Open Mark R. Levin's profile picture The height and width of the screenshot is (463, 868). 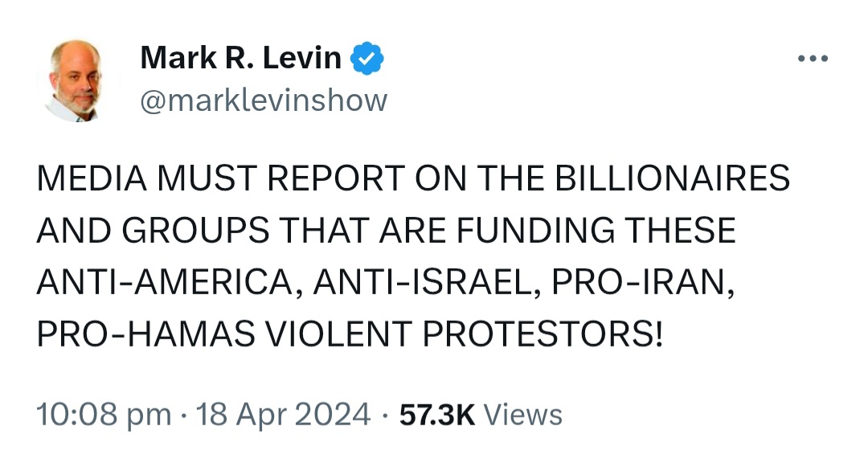tap(76, 80)
